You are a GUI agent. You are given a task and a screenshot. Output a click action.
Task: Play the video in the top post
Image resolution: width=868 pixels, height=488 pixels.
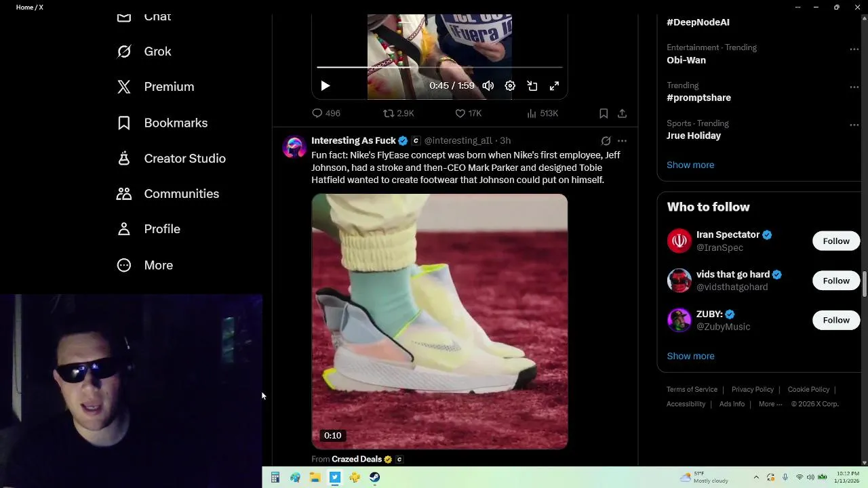coord(325,86)
